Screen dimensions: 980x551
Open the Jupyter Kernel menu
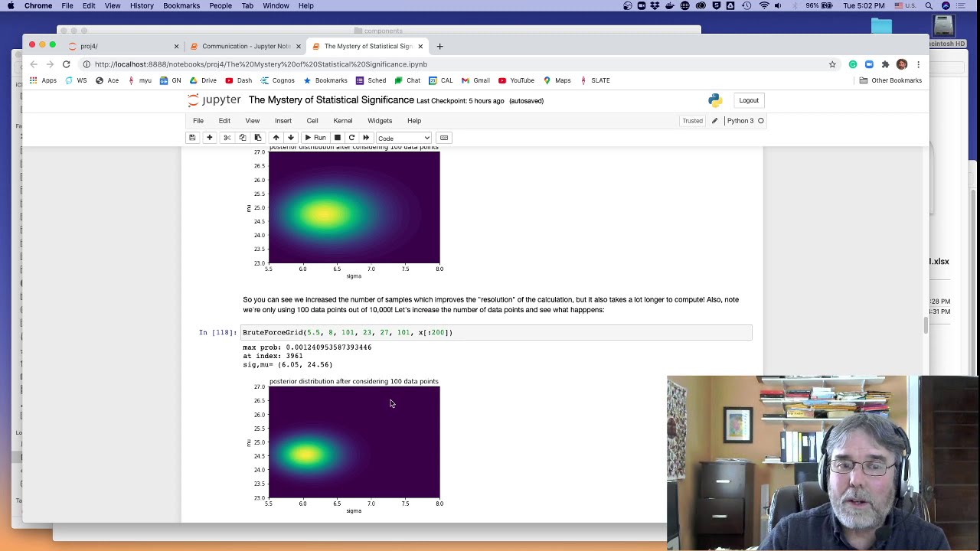pos(343,121)
